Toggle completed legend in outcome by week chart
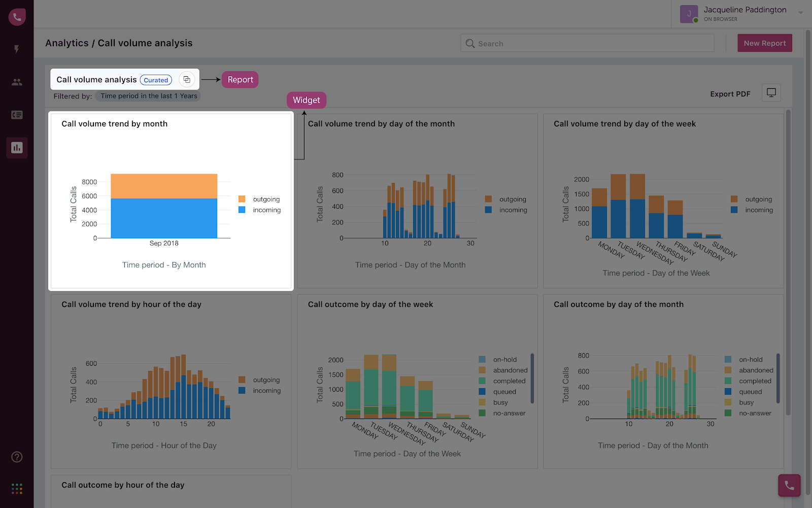The height and width of the screenshot is (508, 812). (502, 381)
